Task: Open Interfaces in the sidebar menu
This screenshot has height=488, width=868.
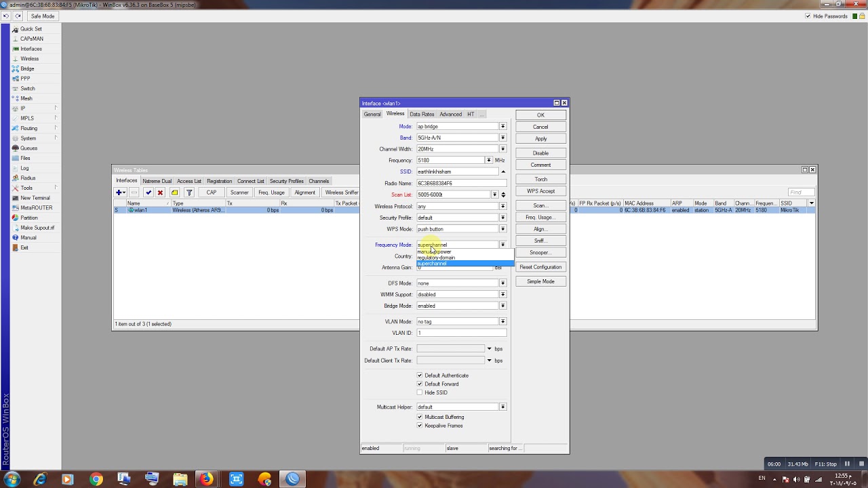Action: click(31, 49)
